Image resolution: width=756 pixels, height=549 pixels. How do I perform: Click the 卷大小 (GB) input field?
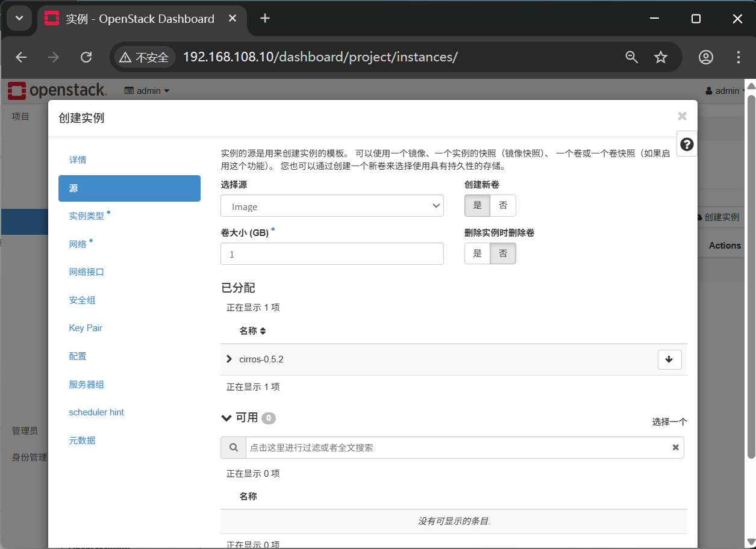pyautogui.click(x=332, y=254)
